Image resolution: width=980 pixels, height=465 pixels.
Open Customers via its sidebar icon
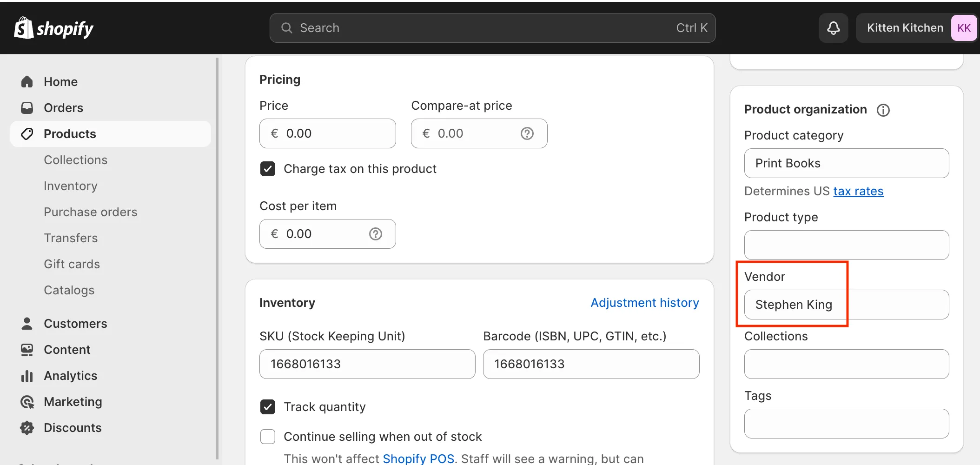tap(27, 323)
